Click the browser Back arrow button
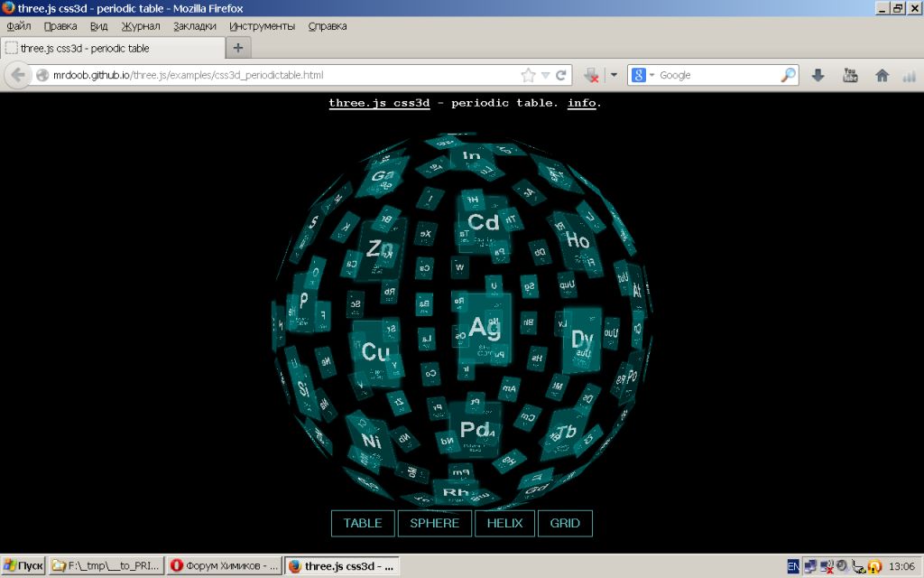This screenshot has height=578, width=924. [x=18, y=75]
